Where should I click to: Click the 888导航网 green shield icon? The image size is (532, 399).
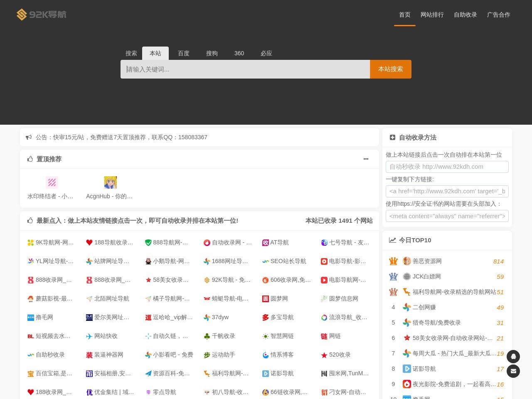[148, 242]
